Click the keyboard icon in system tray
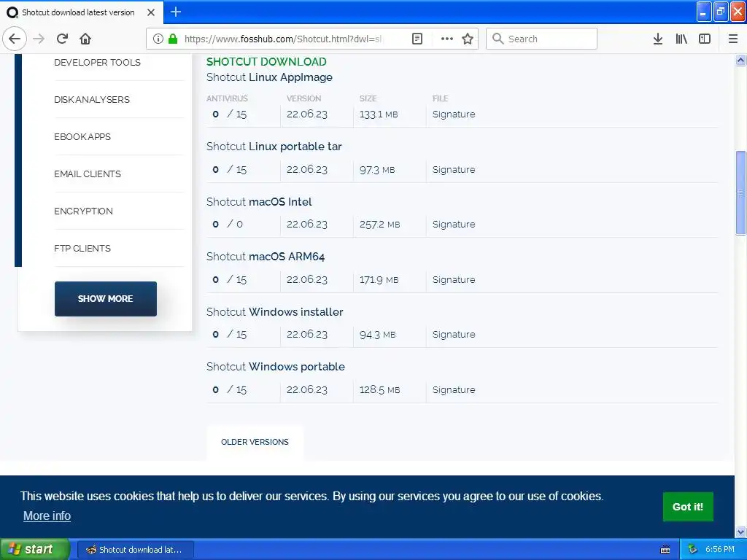The width and height of the screenshot is (747, 560). click(x=665, y=550)
